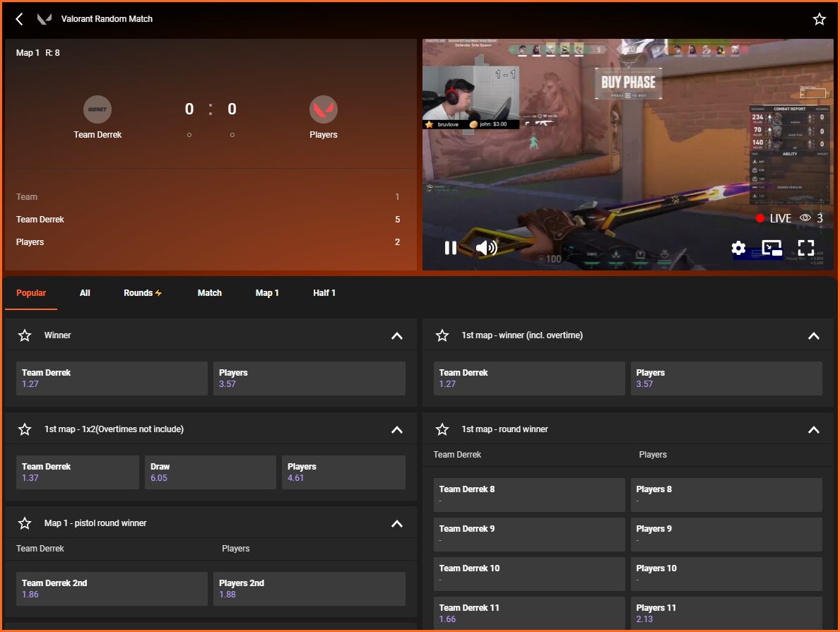Select Team Derrek 8 round winner
Viewport: 840px width, 632px height.
(x=529, y=495)
